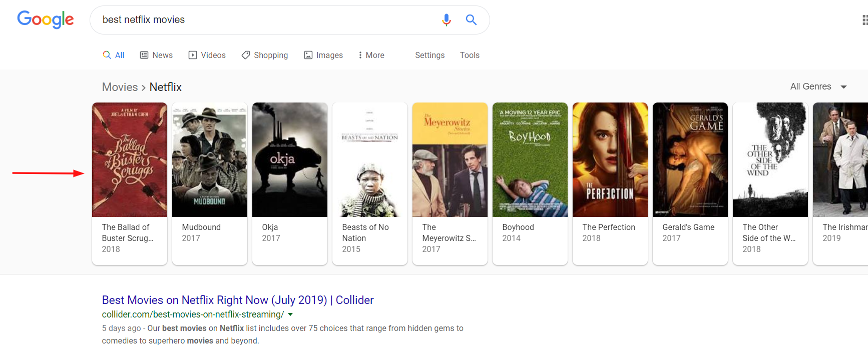The image size is (868, 352).
Task: Open the Mudbound movie poster
Action: (210, 160)
